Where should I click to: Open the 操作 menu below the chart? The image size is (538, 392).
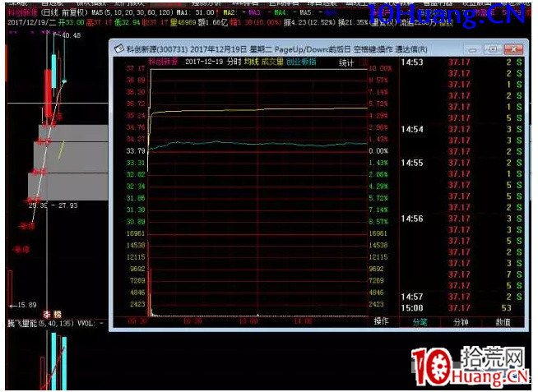coord(381,321)
